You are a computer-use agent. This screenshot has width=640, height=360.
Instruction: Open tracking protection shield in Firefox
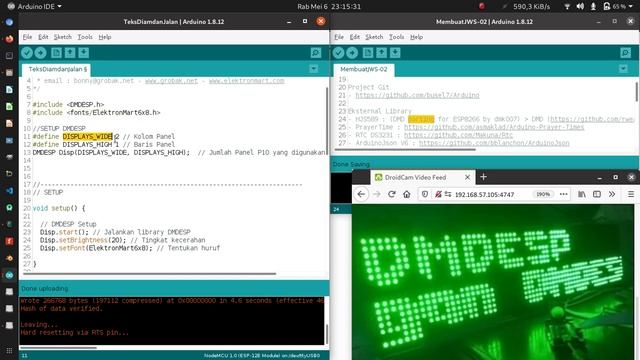(x=425, y=194)
